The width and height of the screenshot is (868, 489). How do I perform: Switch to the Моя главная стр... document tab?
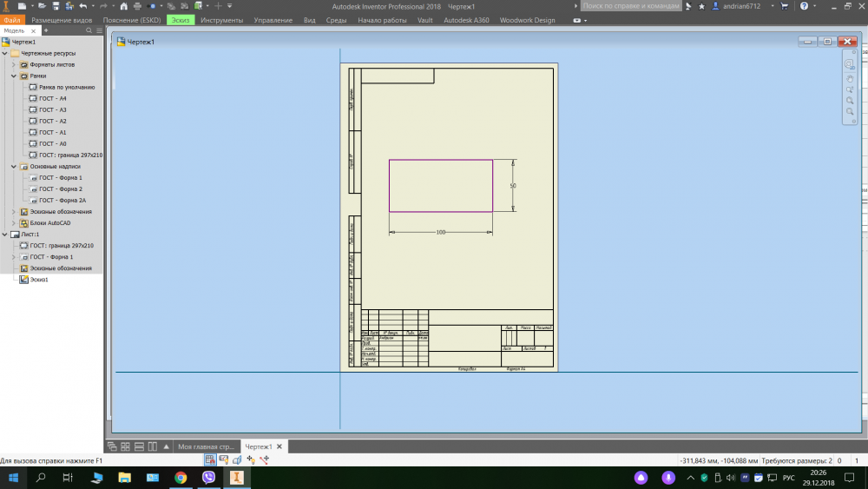[x=206, y=446]
